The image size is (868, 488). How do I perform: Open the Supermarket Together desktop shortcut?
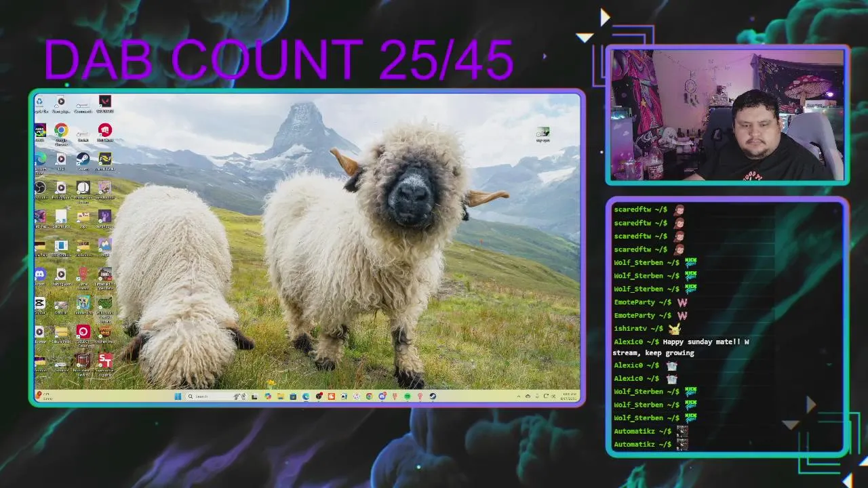point(104,363)
